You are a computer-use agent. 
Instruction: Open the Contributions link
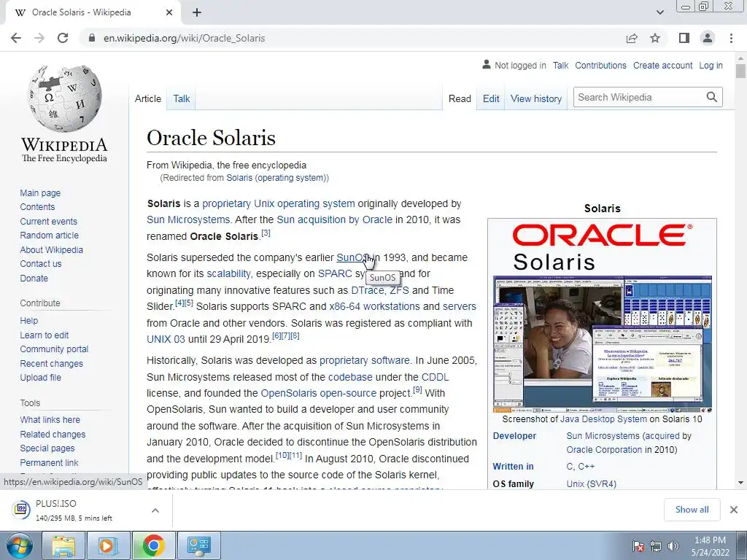(600, 65)
